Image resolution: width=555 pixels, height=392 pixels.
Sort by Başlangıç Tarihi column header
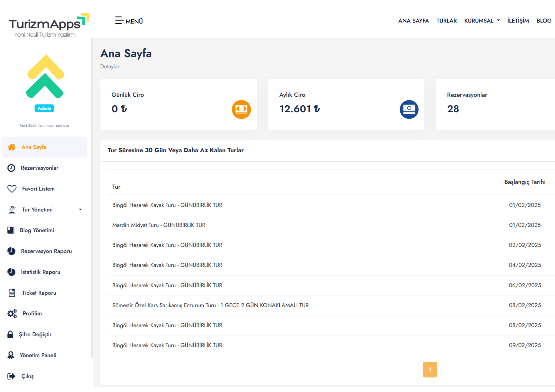coord(524,182)
